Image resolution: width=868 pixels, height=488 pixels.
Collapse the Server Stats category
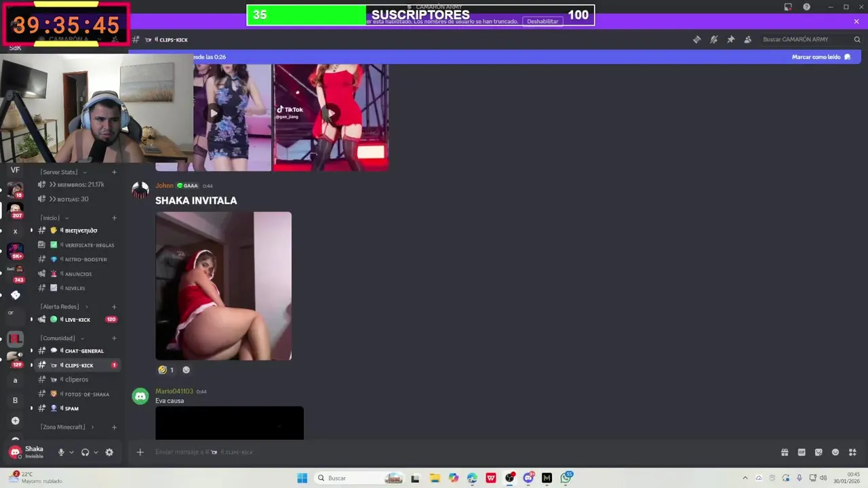62,172
